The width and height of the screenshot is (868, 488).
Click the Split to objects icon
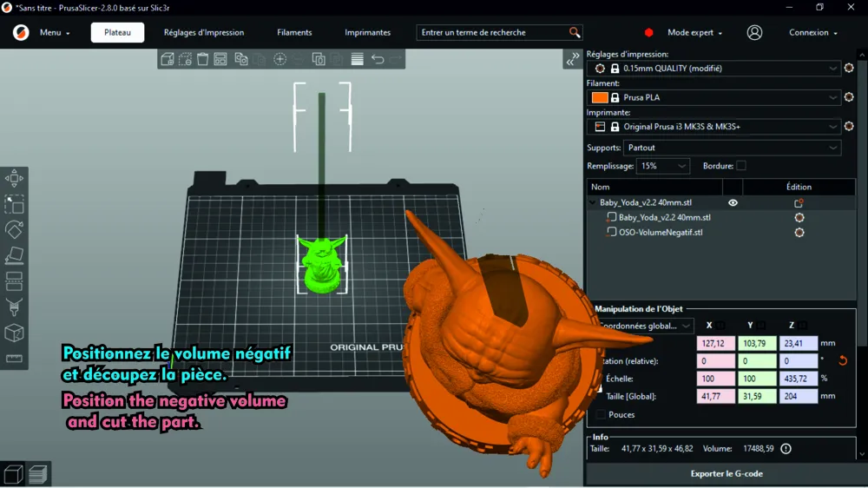point(319,59)
